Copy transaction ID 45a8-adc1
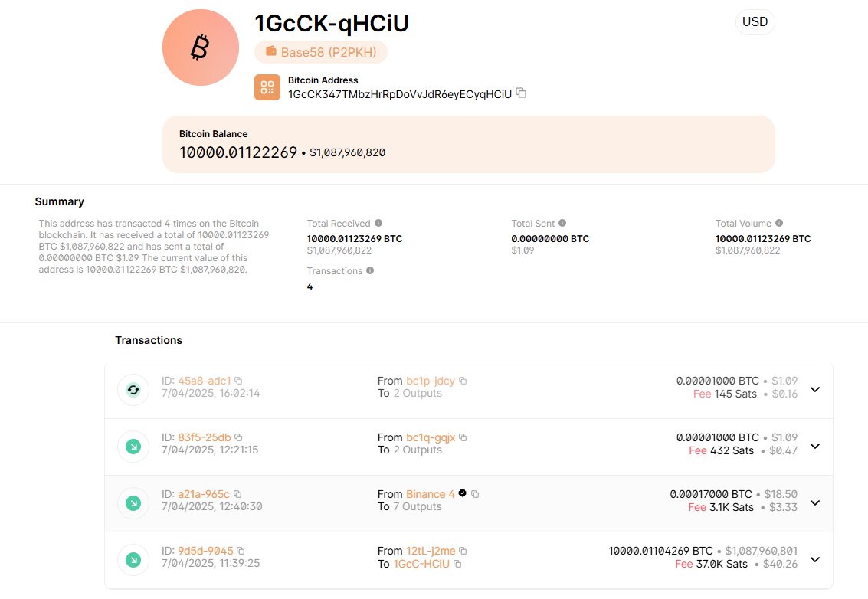 [238, 381]
